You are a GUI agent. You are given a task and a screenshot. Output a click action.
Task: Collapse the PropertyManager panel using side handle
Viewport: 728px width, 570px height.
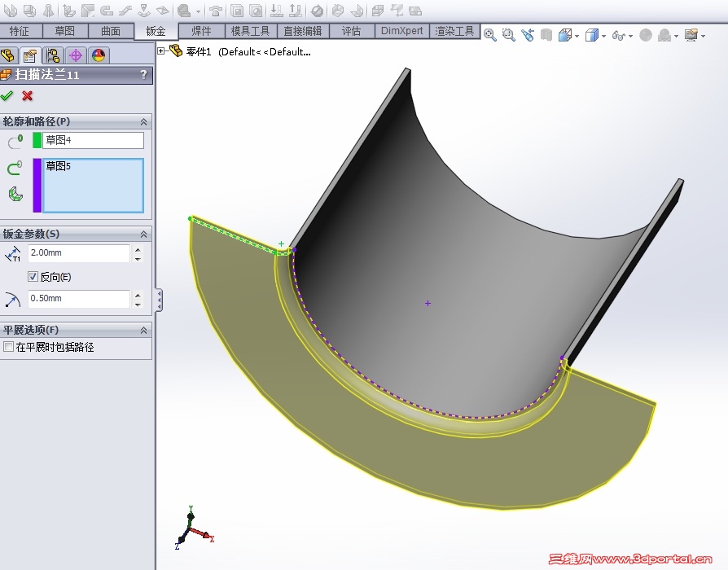click(159, 300)
